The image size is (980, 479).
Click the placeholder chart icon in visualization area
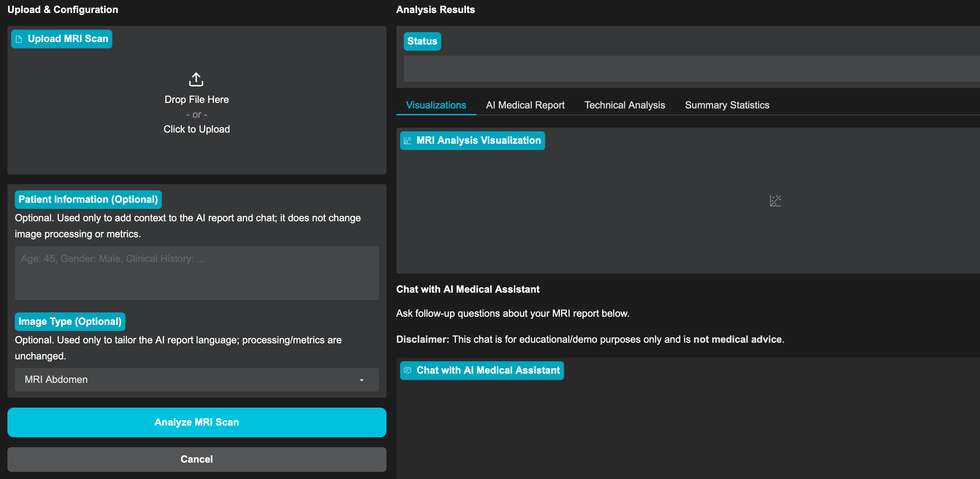(x=775, y=201)
